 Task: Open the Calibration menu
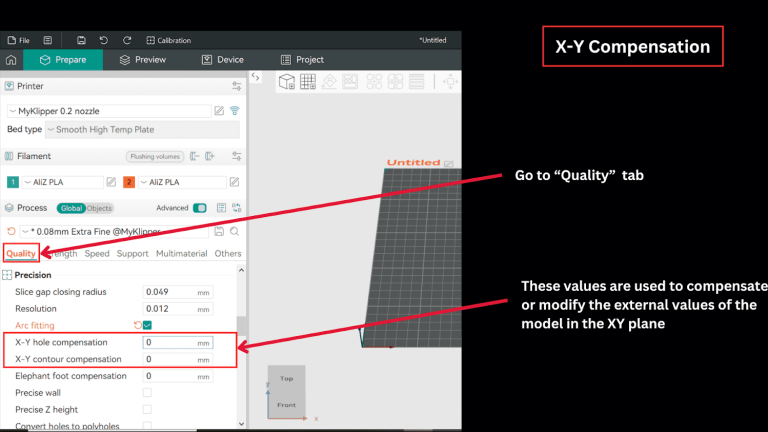pos(168,40)
